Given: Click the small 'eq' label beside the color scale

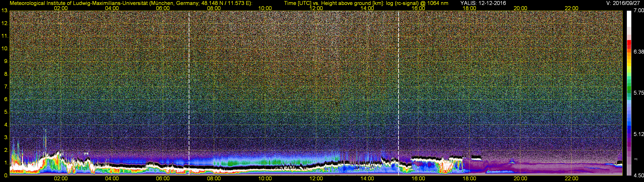Looking at the screenshot, I should coord(636,159).
